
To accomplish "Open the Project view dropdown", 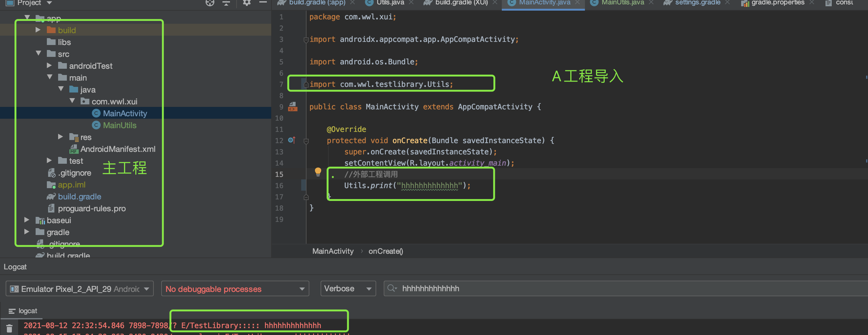I will (49, 3).
